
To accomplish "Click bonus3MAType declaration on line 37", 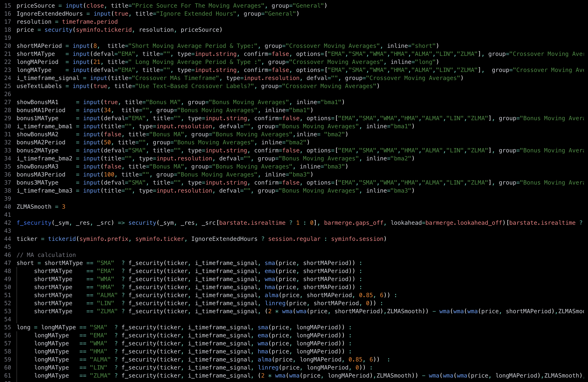I will [38, 183].
